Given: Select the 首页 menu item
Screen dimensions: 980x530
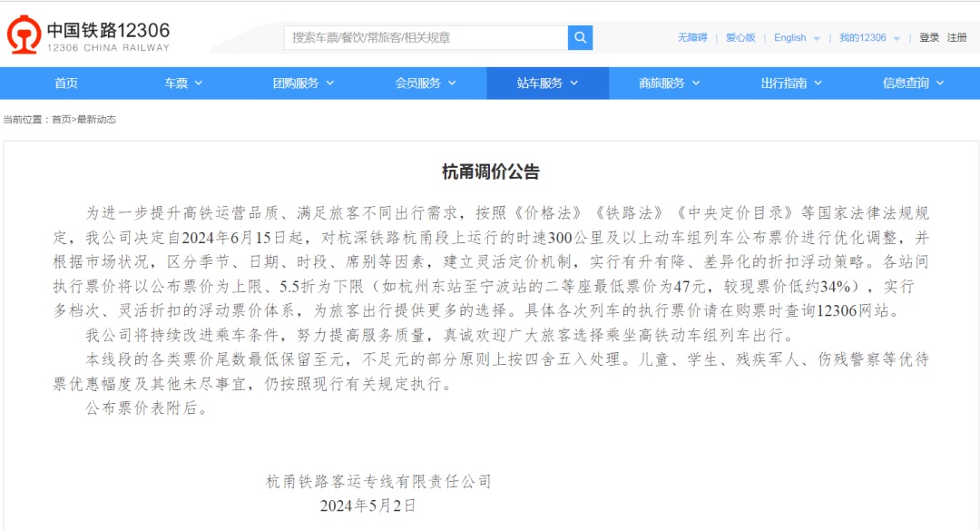Looking at the screenshot, I should [64, 82].
